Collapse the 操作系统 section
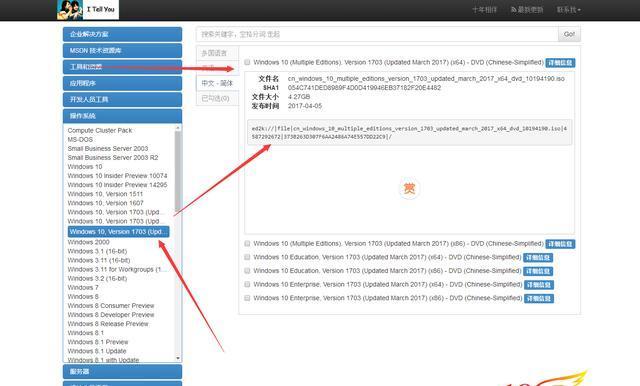The width and height of the screenshot is (640, 386). (x=122, y=116)
